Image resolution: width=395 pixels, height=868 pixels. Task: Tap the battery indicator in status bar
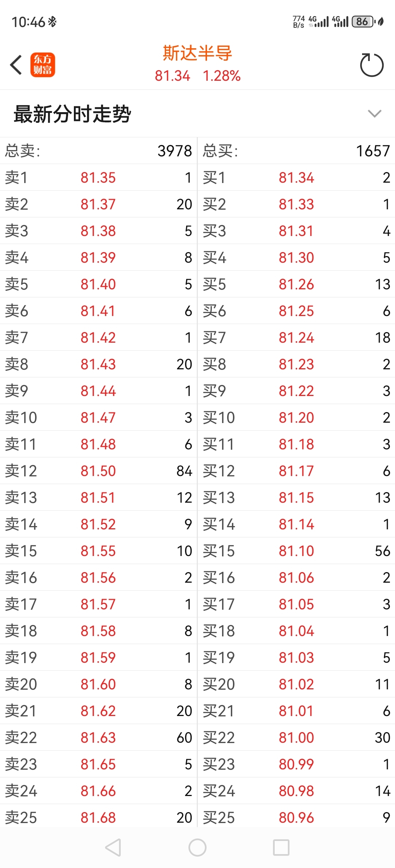click(363, 22)
